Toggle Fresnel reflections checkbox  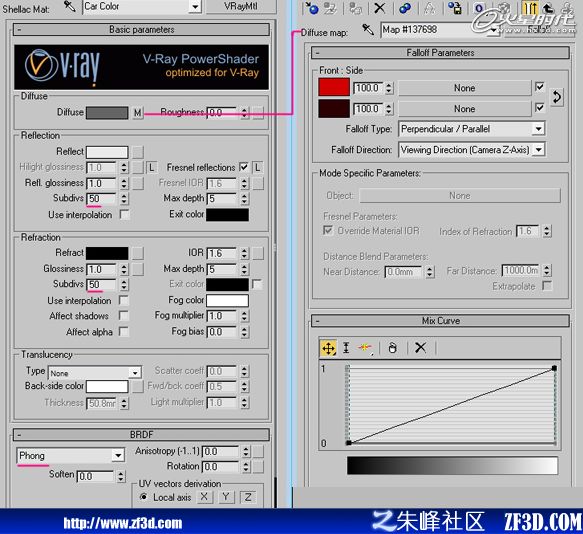click(244, 167)
